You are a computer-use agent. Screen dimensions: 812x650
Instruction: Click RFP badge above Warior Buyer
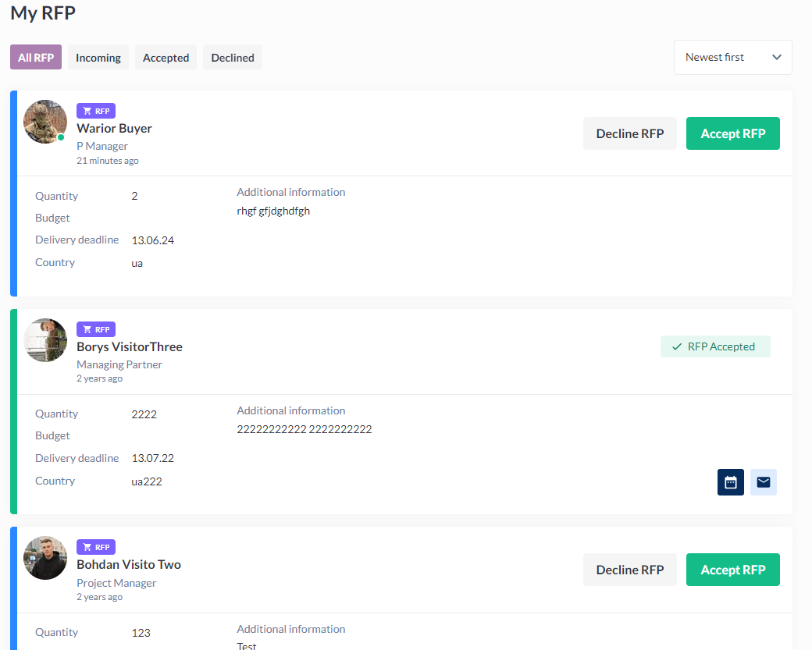tap(96, 111)
